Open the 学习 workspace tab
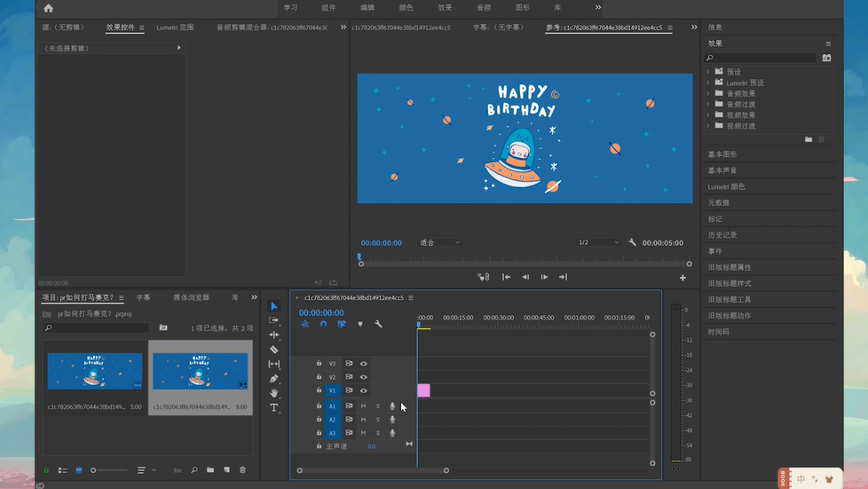 pos(290,8)
